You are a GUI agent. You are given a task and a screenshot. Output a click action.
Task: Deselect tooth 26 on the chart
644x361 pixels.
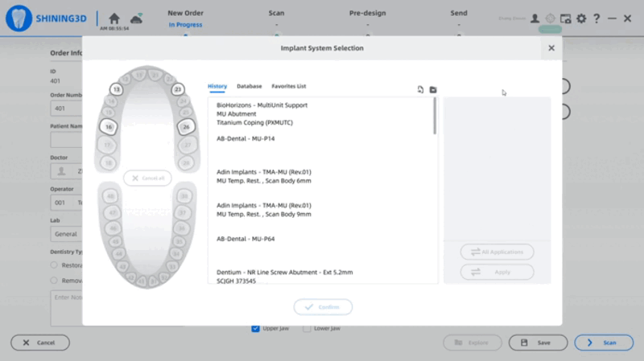tap(186, 127)
